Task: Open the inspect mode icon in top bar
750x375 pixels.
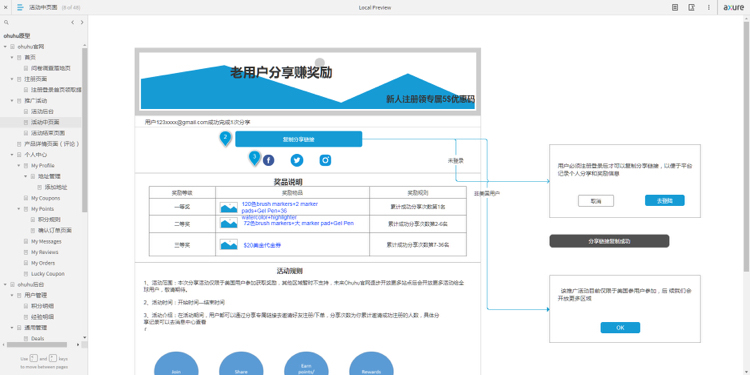Action: pos(692,7)
